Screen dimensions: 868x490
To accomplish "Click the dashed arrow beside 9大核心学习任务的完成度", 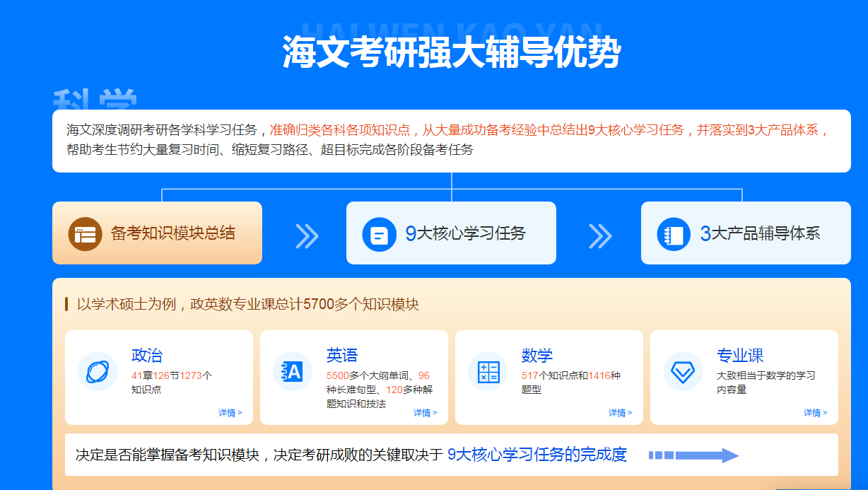I will [x=693, y=455].
